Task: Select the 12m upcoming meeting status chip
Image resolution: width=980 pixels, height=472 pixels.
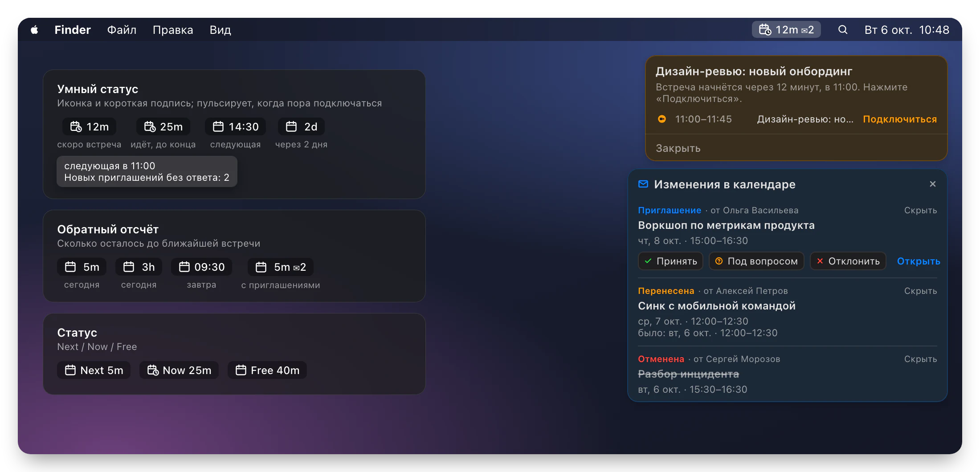Action: [x=89, y=127]
